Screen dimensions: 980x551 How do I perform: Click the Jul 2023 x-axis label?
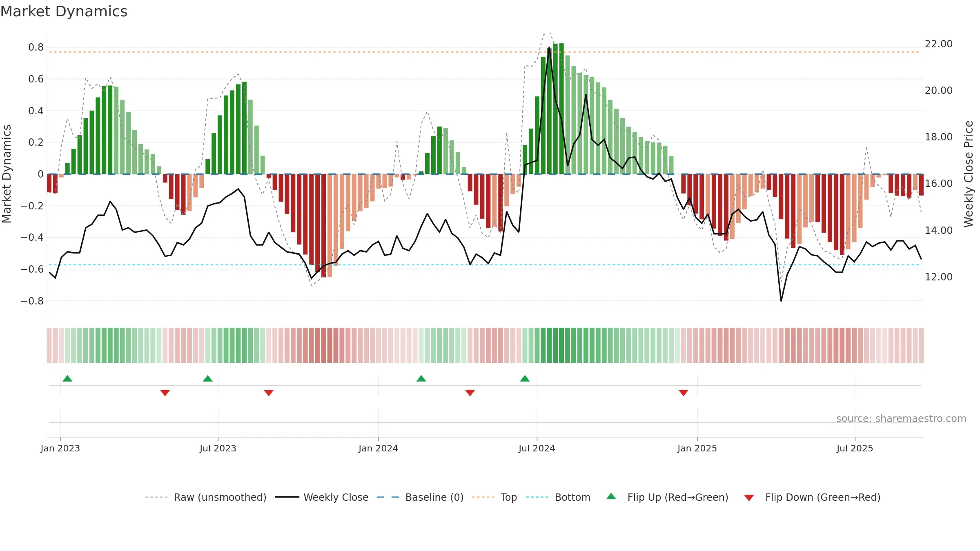click(218, 448)
